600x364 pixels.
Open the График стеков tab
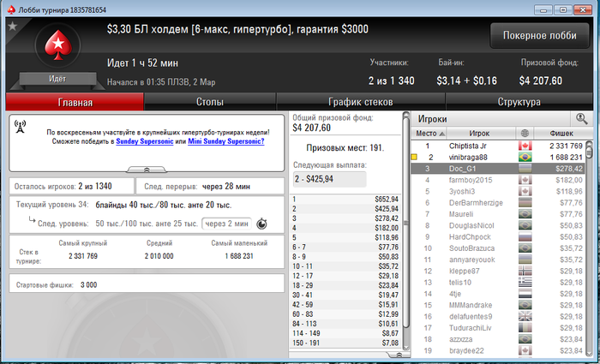[x=361, y=102]
